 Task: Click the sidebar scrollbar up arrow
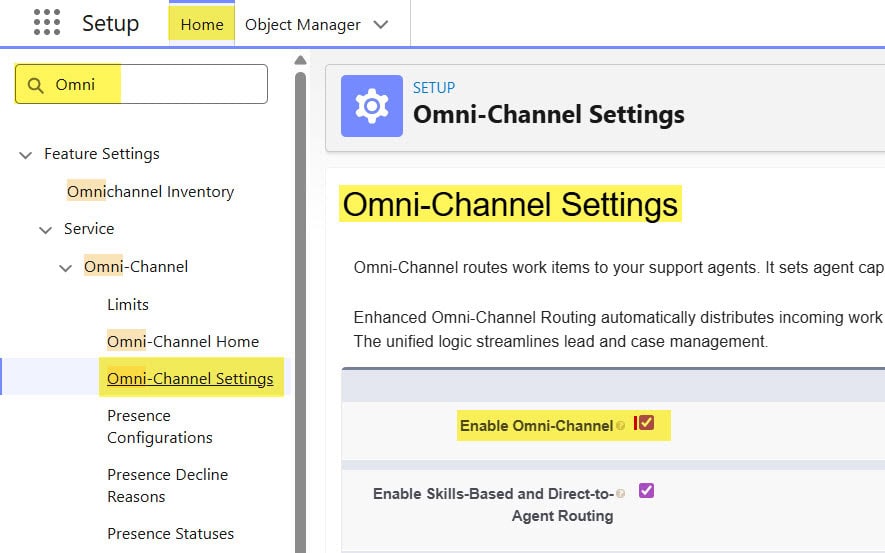301,60
